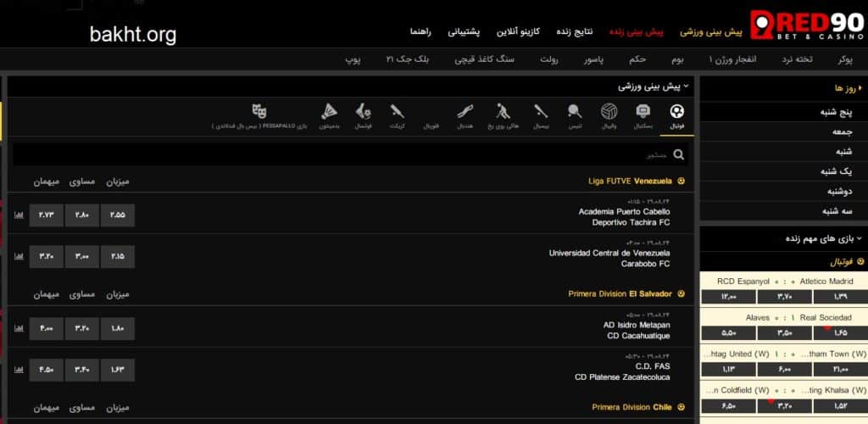Click the search magnifier icon

click(678, 154)
